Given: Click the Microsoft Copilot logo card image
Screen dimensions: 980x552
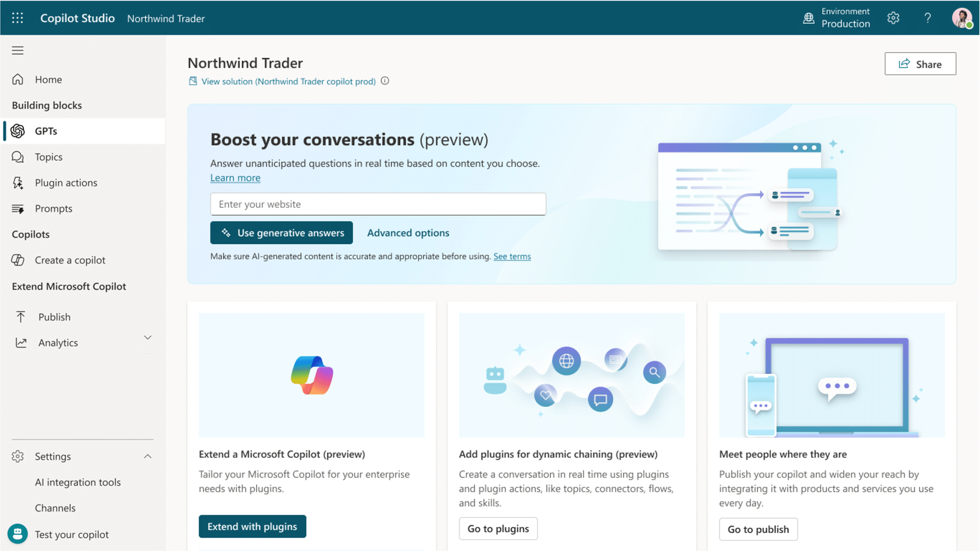Looking at the screenshot, I should pyautogui.click(x=312, y=375).
